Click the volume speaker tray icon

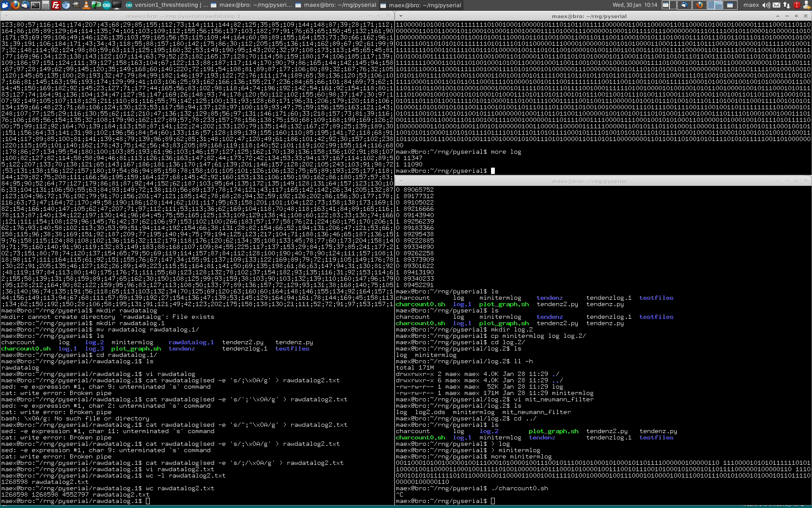766,5
